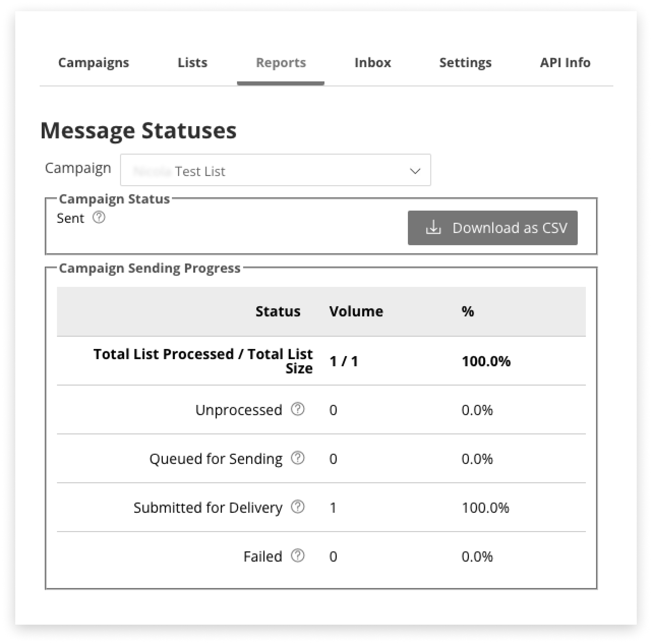Switch to the Campaigns tab

point(94,63)
